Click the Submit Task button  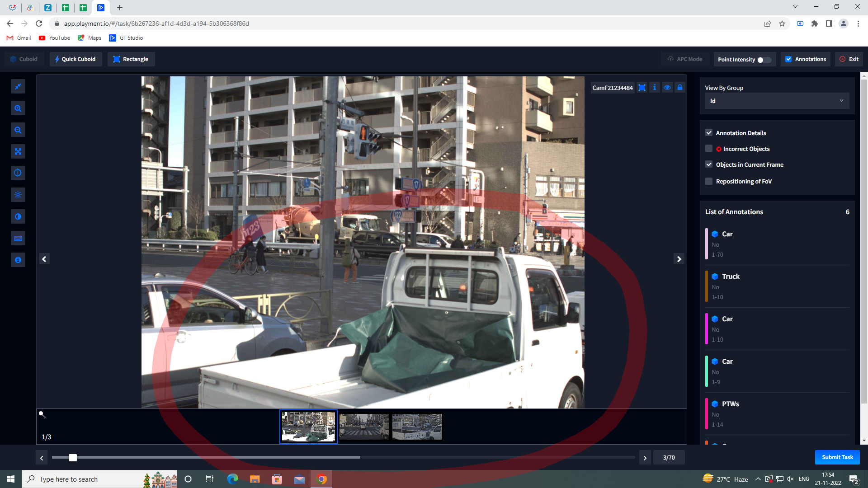coord(837,457)
